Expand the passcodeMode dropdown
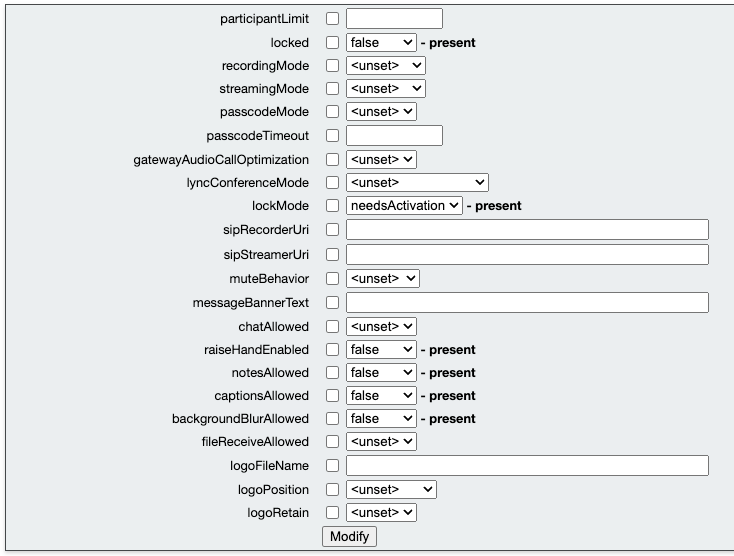 (x=381, y=111)
